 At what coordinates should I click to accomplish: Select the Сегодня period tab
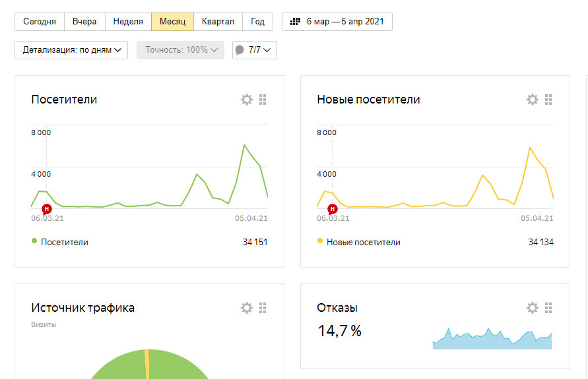click(40, 22)
